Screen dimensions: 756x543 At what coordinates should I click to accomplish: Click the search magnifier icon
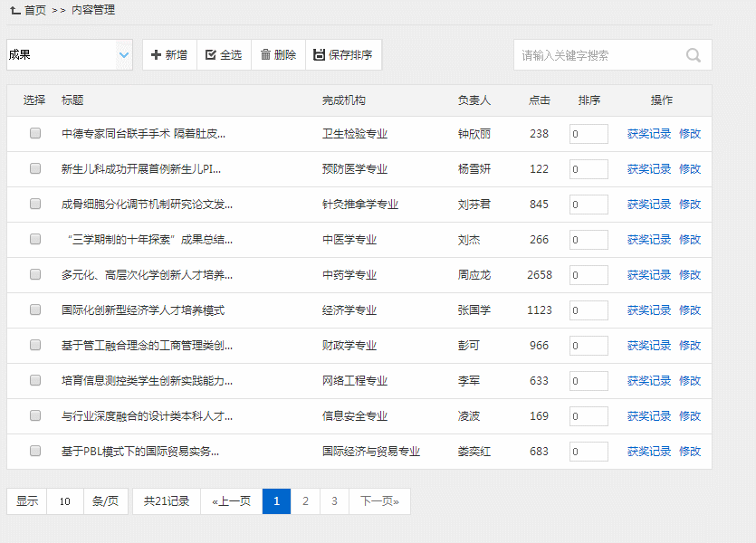pos(694,55)
